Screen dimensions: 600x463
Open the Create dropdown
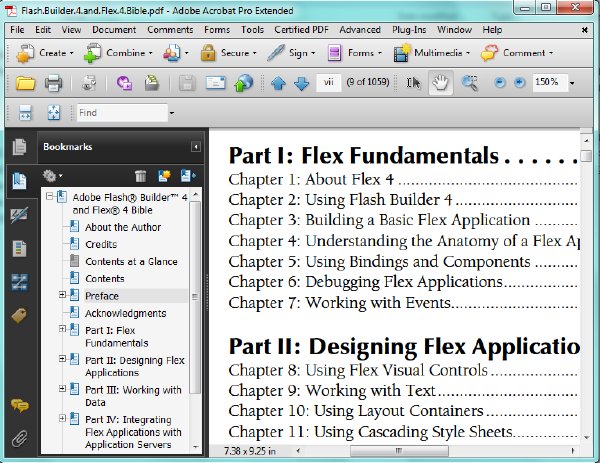tap(45, 53)
